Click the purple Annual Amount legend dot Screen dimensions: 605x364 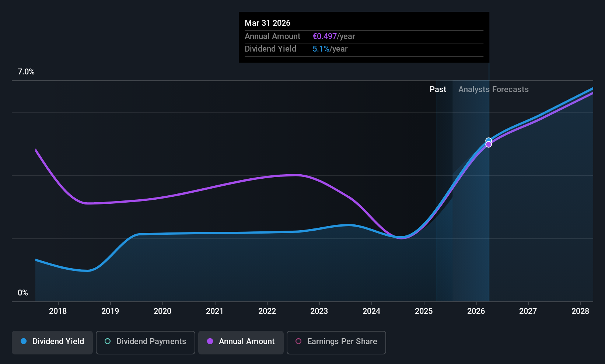[210, 341]
